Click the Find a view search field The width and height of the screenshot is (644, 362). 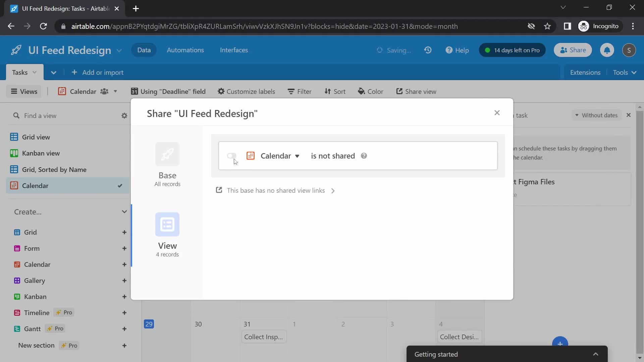[x=67, y=115]
